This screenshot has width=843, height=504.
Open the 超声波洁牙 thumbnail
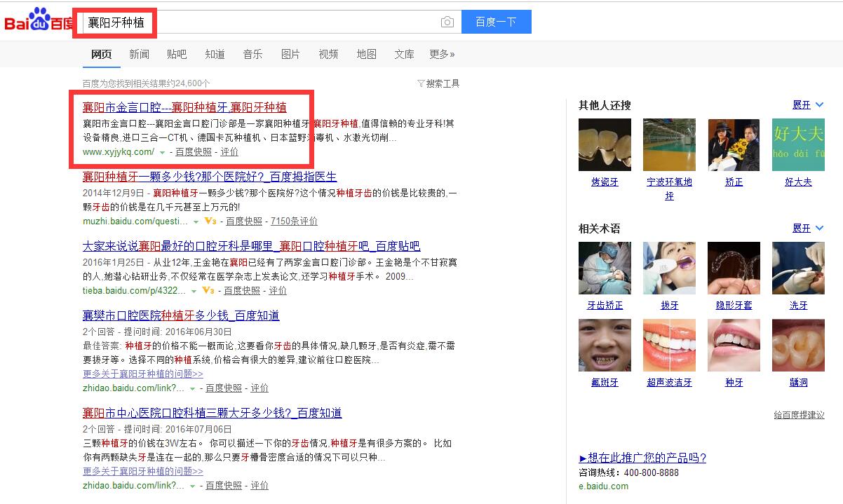669,346
